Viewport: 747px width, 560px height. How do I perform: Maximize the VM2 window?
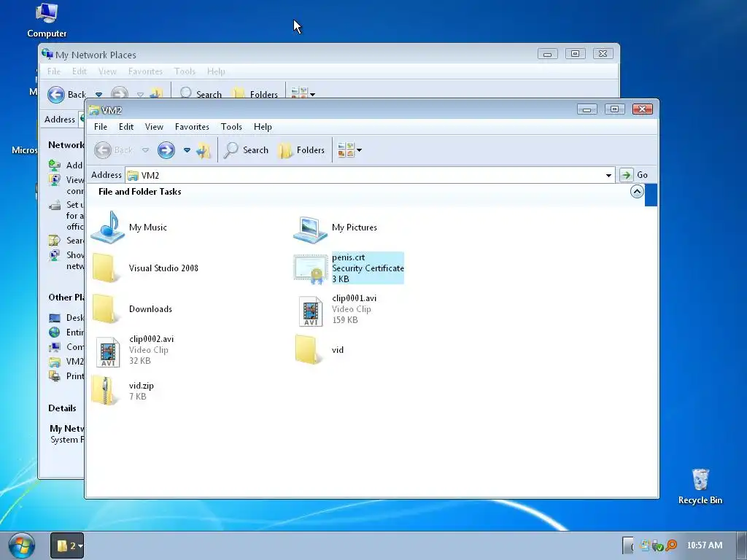click(614, 109)
